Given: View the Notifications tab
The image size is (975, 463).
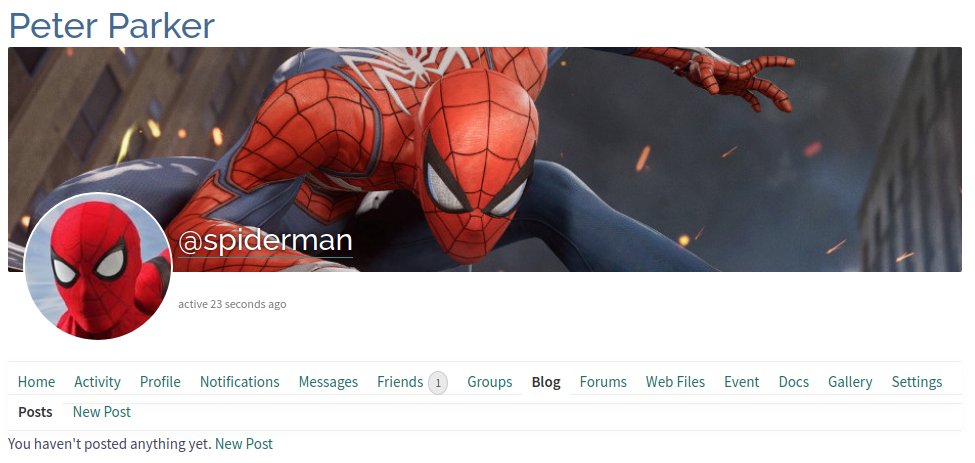Looking at the screenshot, I should 239,382.
